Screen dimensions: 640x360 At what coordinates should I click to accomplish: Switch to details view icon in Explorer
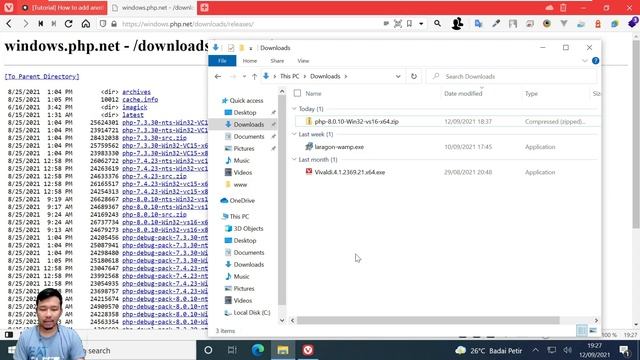[582, 331]
